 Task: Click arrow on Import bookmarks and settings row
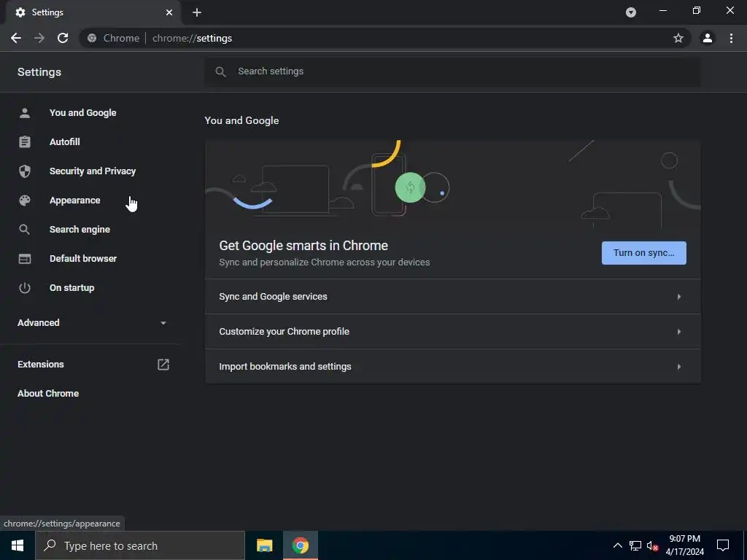pyautogui.click(x=679, y=367)
